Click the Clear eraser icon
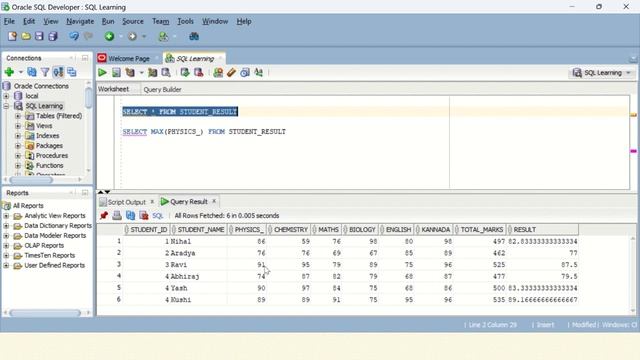 click(x=231, y=73)
